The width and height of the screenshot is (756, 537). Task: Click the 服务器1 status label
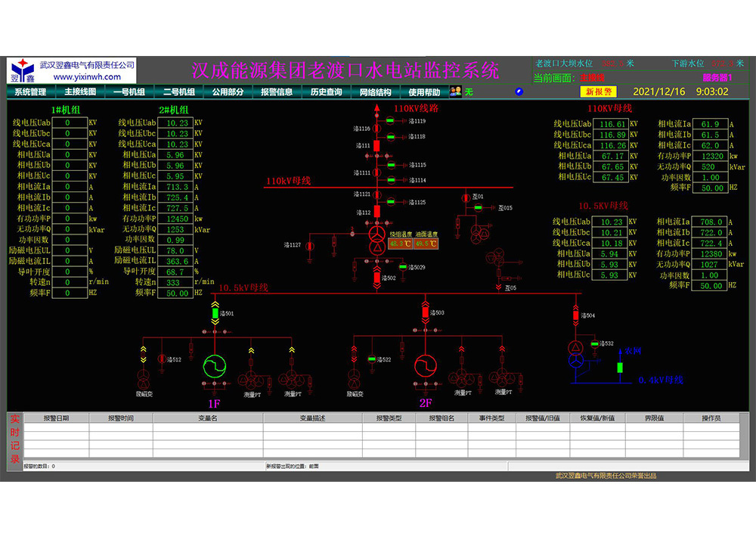(x=717, y=78)
